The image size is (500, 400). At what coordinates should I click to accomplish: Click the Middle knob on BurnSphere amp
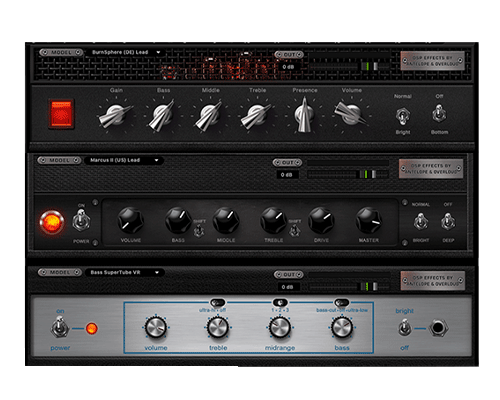pyautogui.click(x=210, y=115)
